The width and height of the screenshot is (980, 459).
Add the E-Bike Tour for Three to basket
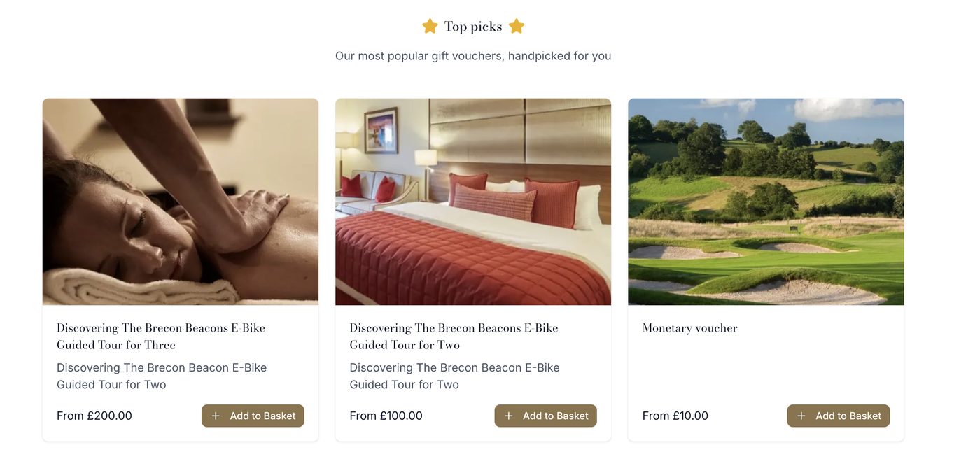tap(253, 416)
